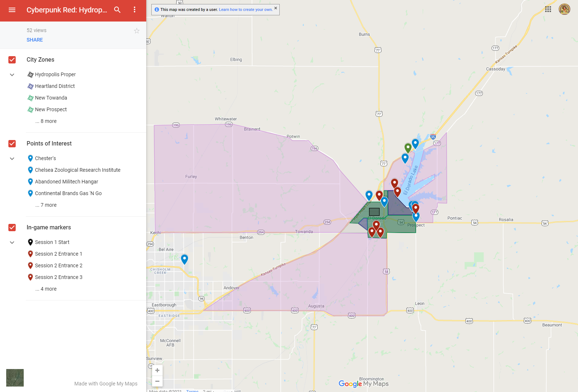Hide the Points of Interest layer
This screenshot has width=578, height=392.
(12, 144)
